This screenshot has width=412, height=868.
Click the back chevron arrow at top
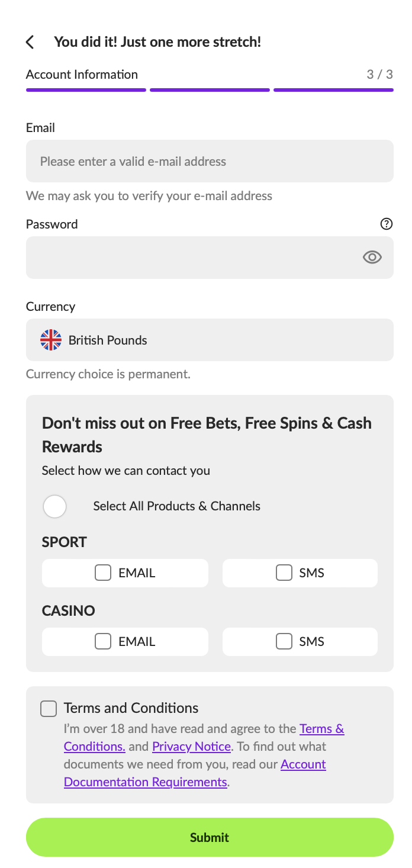point(29,41)
